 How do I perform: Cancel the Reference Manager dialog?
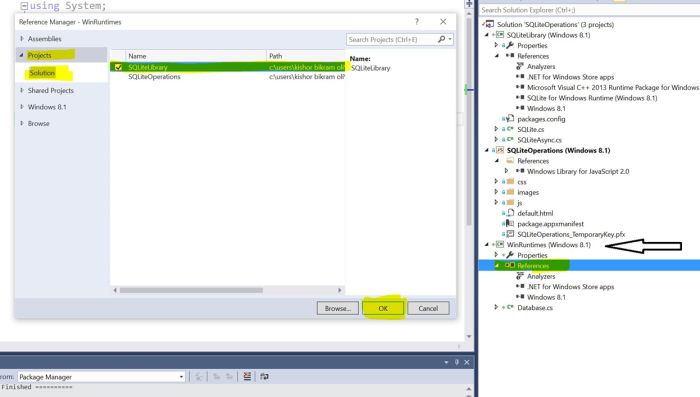coord(428,308)
